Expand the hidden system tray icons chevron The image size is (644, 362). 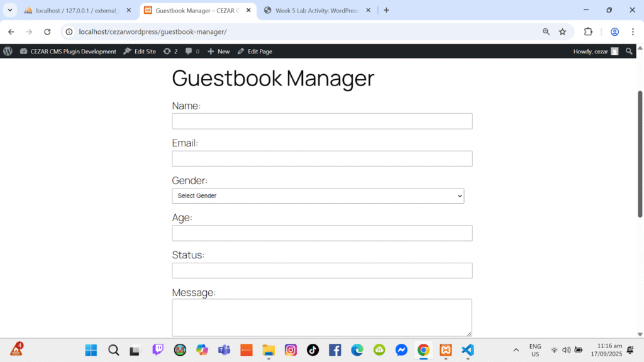(516, 350)
